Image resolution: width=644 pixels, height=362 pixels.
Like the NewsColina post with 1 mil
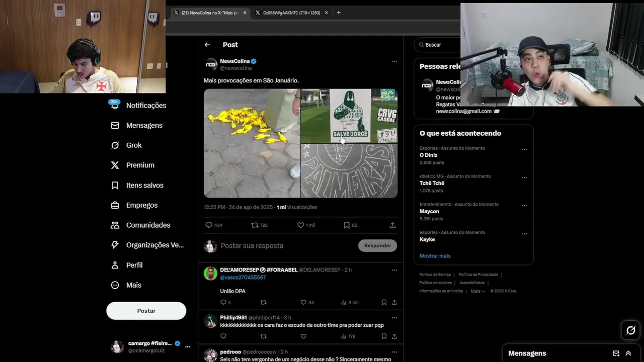tap(300, 225)
